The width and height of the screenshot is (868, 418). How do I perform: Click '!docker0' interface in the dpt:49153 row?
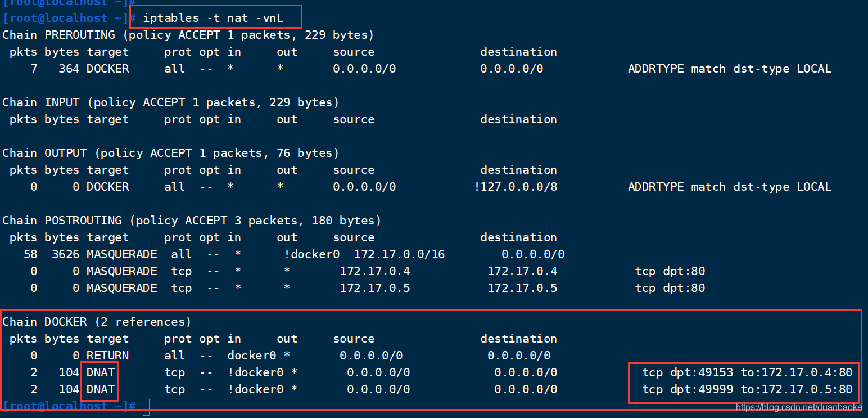point(255,372)
